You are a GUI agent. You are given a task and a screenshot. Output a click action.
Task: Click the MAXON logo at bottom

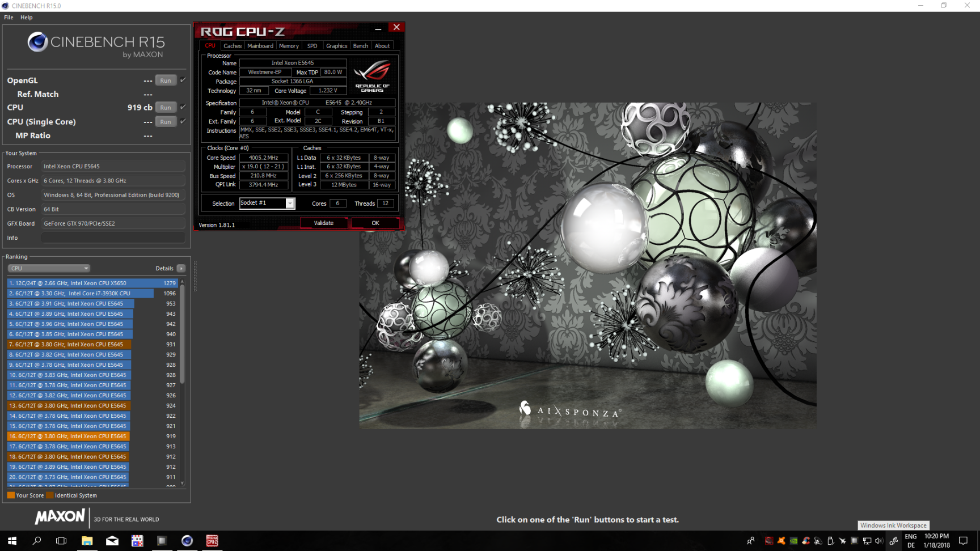tap(60, 516)
